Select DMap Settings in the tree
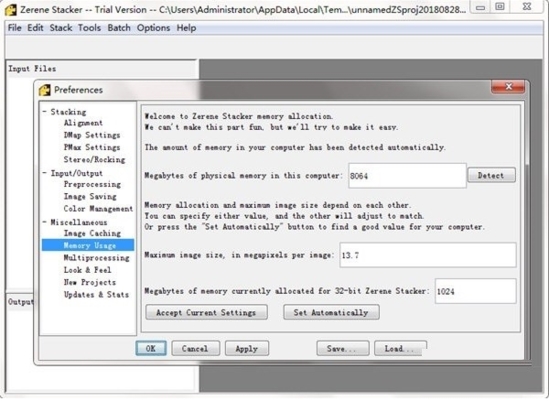The height and width of the screenshot is (401, 549). pyautogui.click(x=92, y=135)
